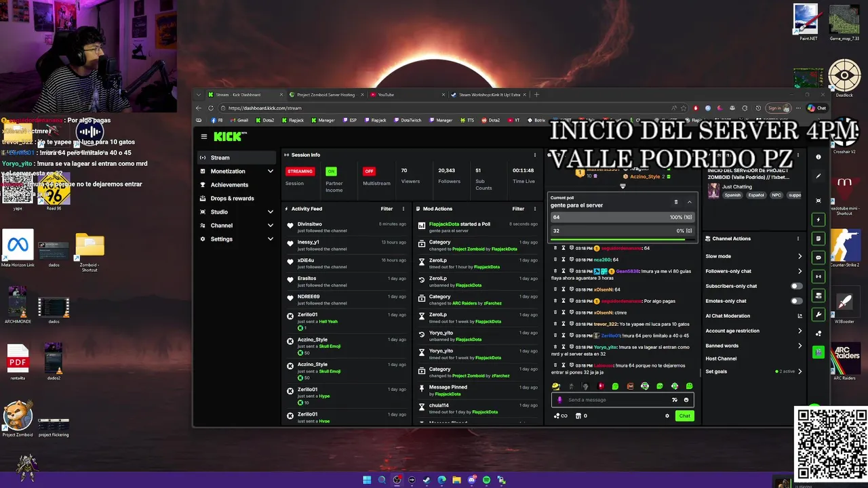Open the Copilot Chat button in browser
Viewport: 868px width, 488px height.
[x=817, y=108]
